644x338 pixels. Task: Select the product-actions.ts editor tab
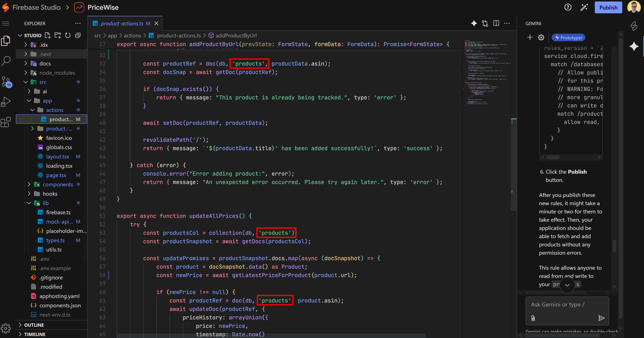[122, 23]
